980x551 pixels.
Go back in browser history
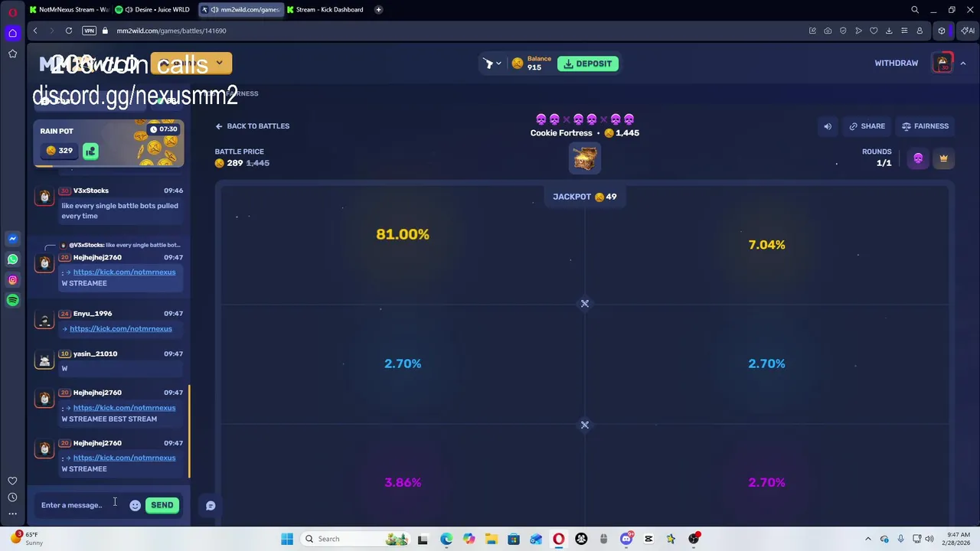(x=35, y=31)
